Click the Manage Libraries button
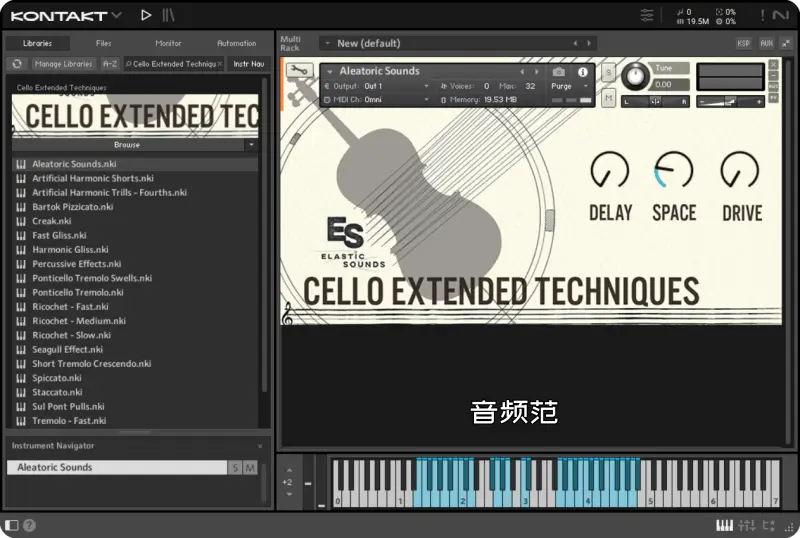Screen dimensions: 800x538 (62, 64)
